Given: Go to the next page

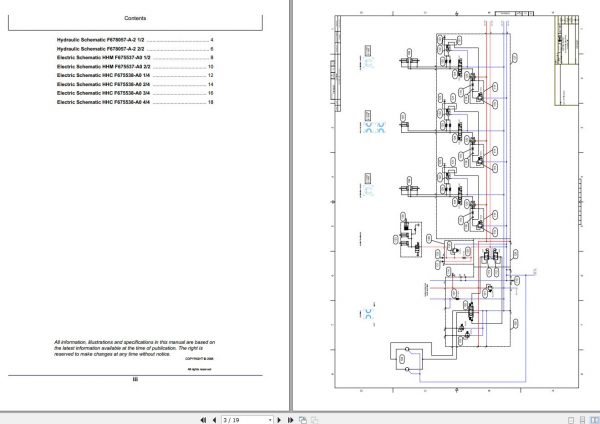Looking at the screenshot, I should point(279,420).
